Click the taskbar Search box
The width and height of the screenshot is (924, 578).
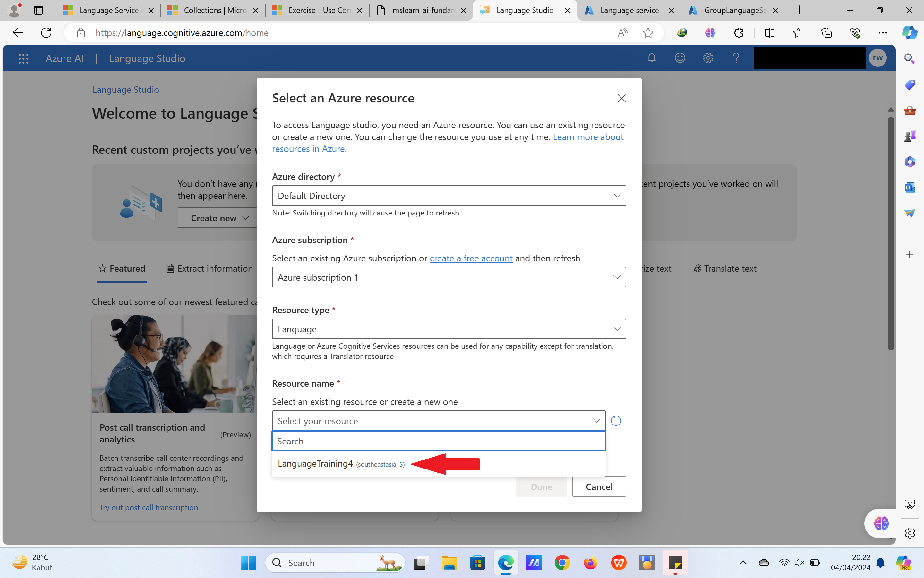click(335, 563)
